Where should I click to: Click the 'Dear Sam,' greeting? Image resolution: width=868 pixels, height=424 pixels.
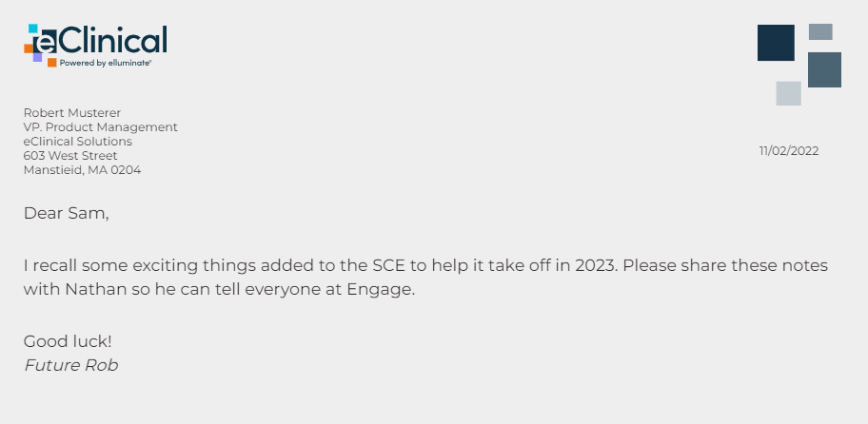click(66, 213)
